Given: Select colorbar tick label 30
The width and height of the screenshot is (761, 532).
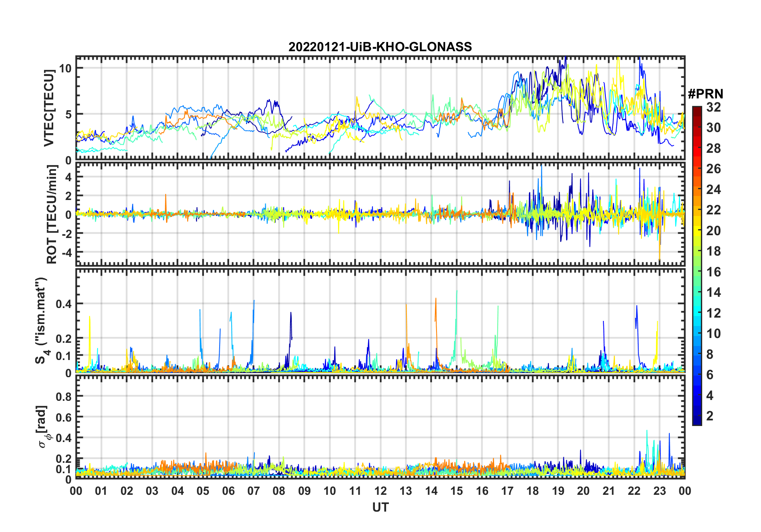Looking at the screenshot, I should click(713, 128).
